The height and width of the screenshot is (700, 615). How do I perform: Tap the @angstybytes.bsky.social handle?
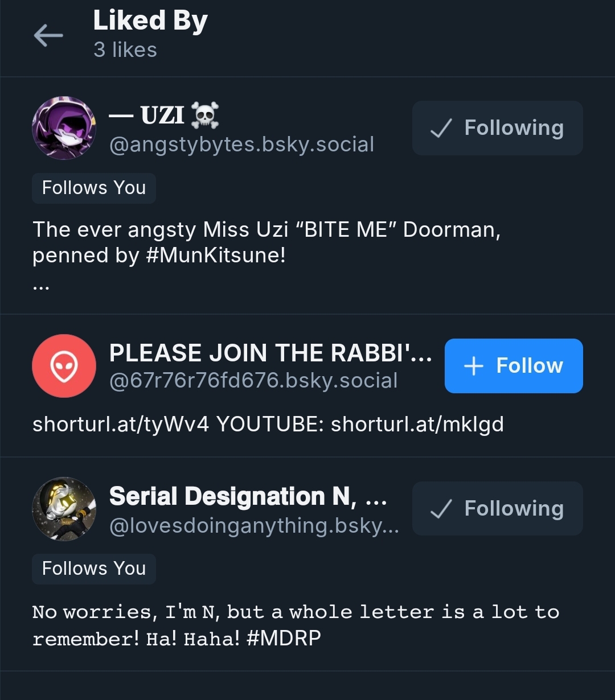tap(241, 145)
